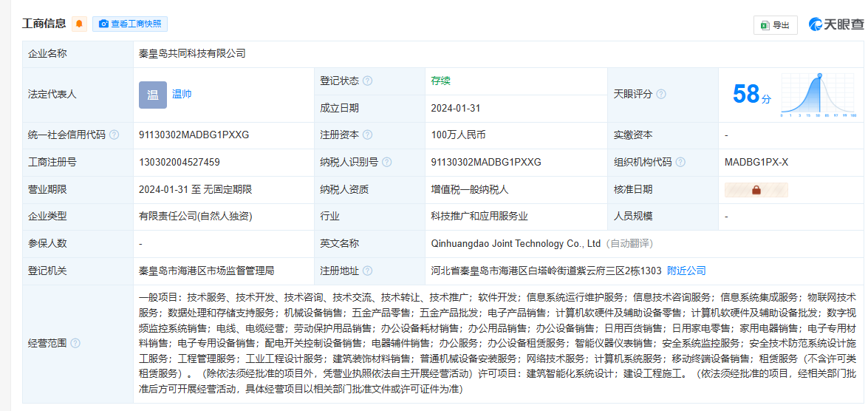Click the 天眼查 logo

(x=836, y=24)
